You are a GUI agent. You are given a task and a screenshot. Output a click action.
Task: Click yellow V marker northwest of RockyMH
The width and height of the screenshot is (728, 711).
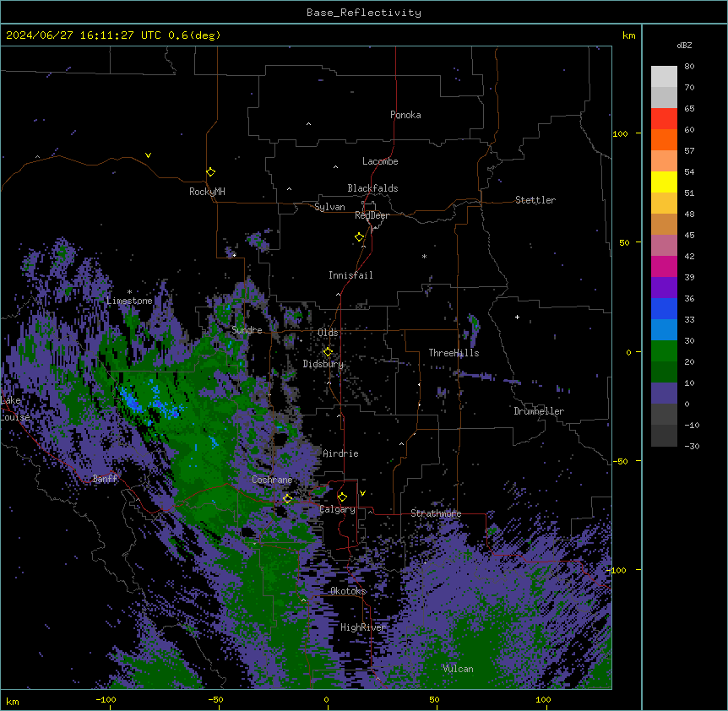[148, 155]
